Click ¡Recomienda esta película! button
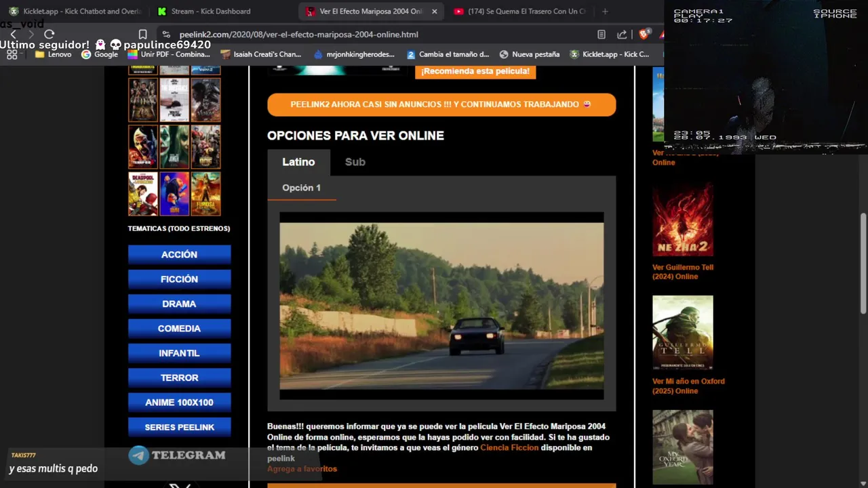The height and width of the screenshot is (488, 868). 475,71
